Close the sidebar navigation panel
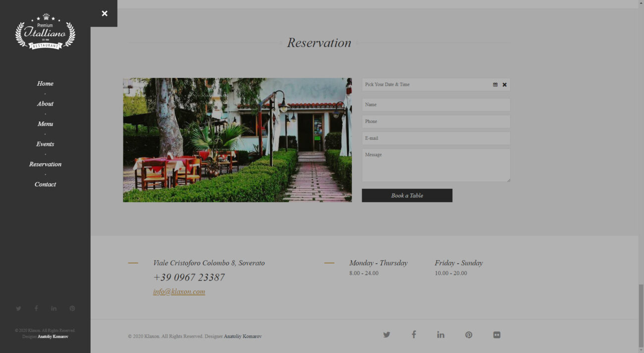Image resolution: width=644 pixels, height=353 pixels. 104,13
